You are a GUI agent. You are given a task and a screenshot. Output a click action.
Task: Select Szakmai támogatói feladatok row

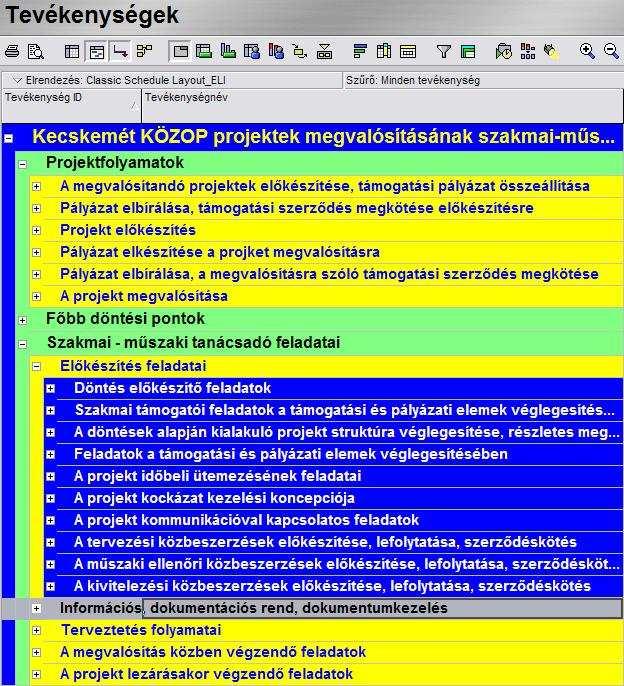click(333, 410)
